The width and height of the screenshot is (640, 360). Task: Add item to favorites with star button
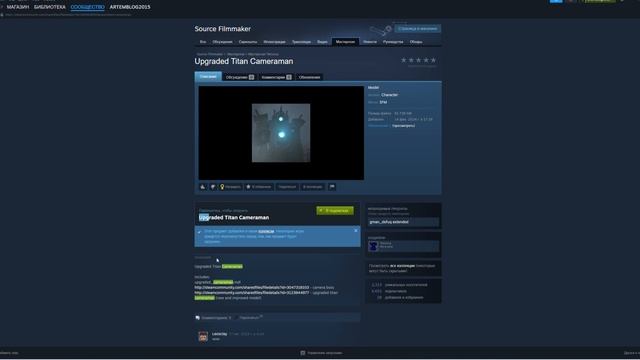(x=259, y=187)
